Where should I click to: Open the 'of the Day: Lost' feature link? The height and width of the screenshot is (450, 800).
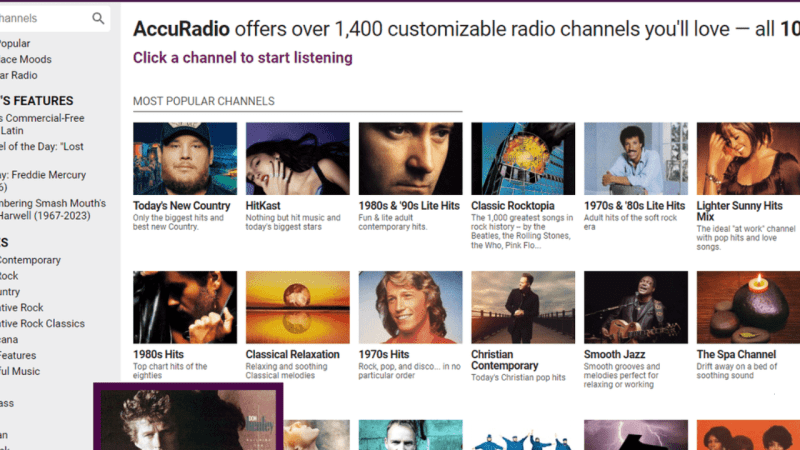[42, 146]
